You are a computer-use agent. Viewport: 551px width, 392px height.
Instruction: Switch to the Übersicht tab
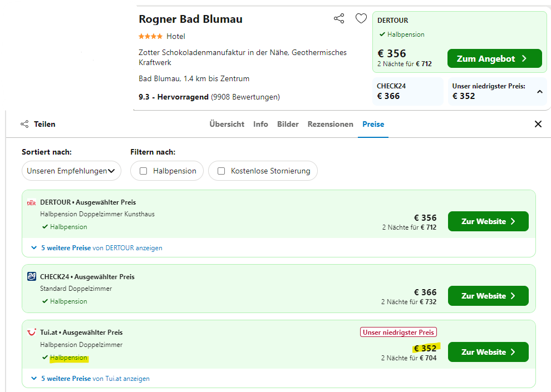click(x=227, y=124)
